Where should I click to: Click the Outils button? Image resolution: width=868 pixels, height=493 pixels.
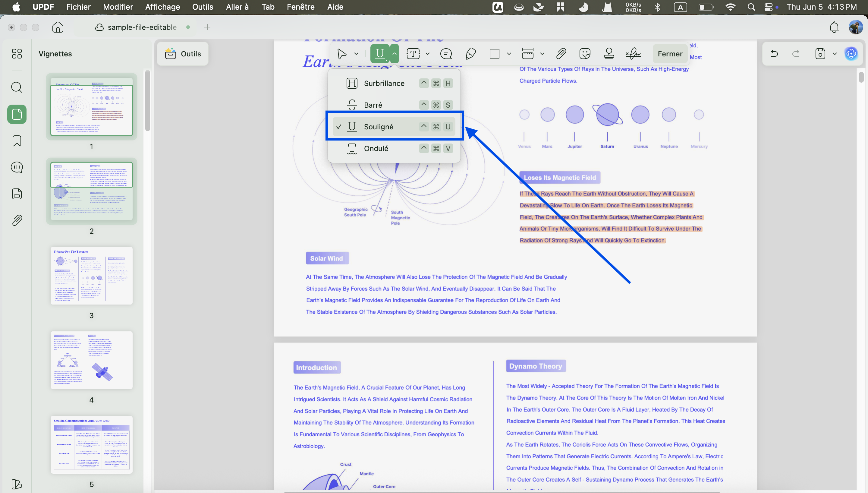(x=183, y=53)
